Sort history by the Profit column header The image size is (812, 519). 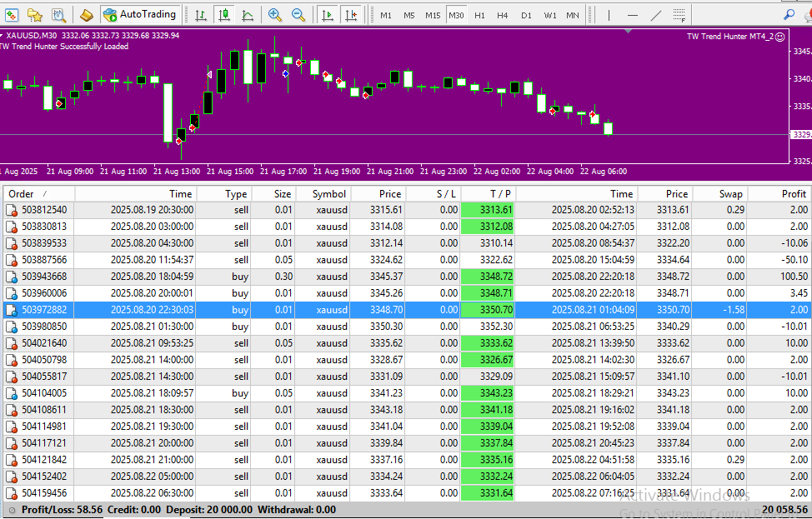[779, 194]
